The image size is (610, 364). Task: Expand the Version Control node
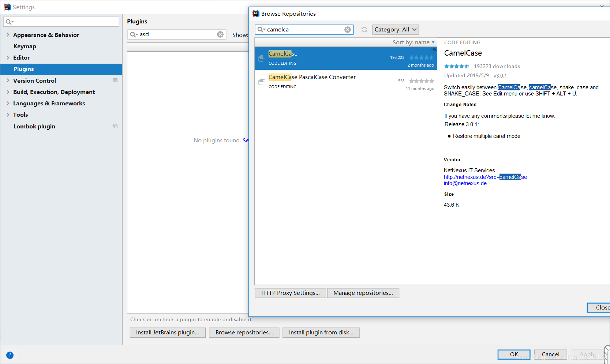(x=8, y=80)
